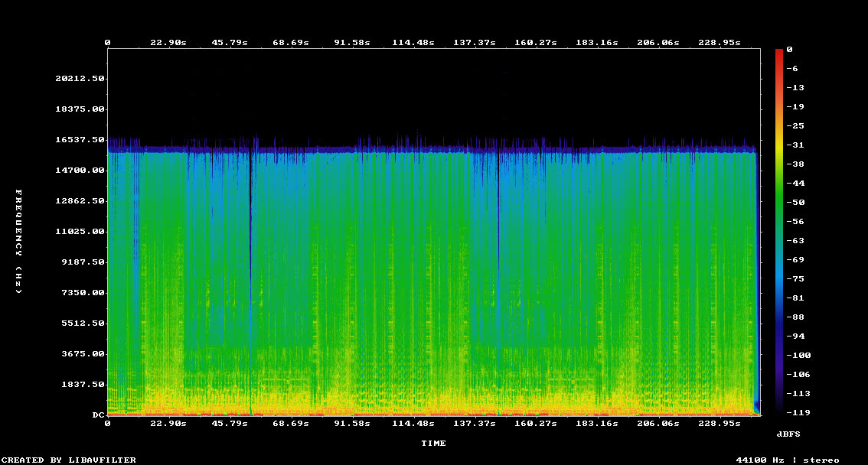
Task: Click the -50 dBFS color scale label
Action: [x=795, y=202]
